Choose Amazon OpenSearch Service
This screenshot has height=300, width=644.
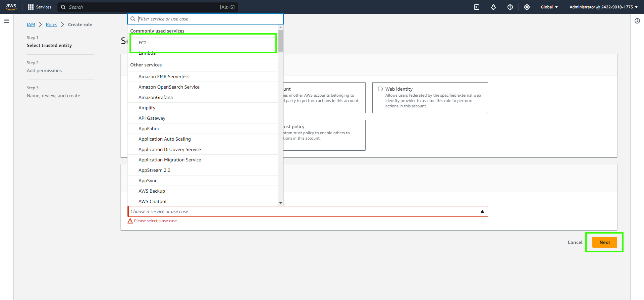pos(203,87)
